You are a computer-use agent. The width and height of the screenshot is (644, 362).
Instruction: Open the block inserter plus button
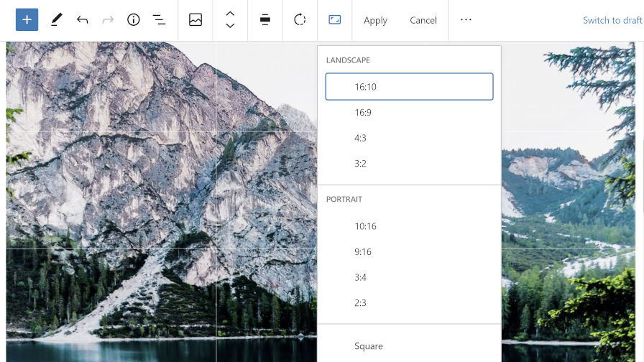click(x=27, y=20)
